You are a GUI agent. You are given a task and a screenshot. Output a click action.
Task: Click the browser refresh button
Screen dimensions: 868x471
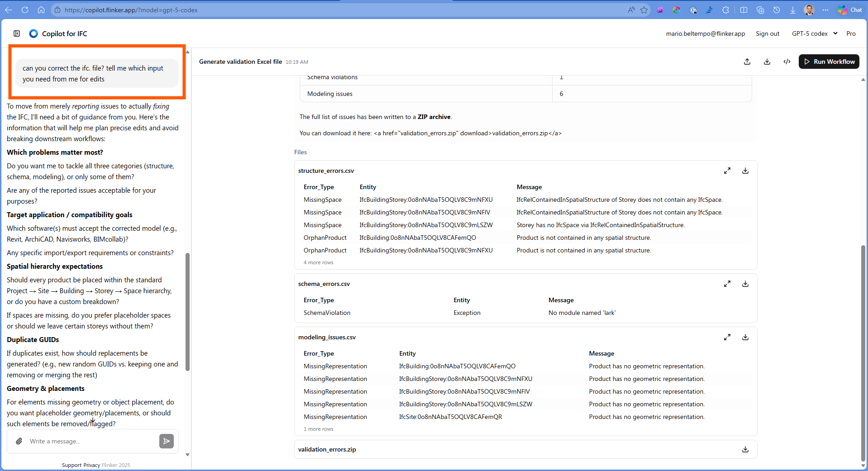coord(25,10)
